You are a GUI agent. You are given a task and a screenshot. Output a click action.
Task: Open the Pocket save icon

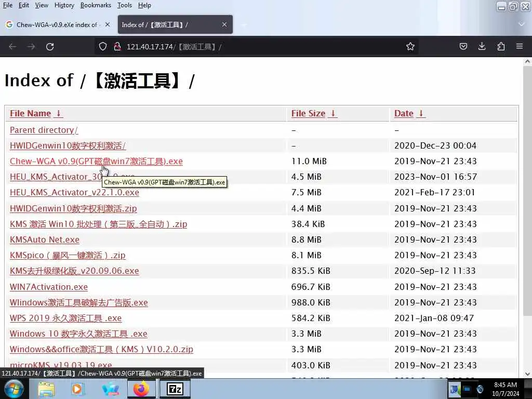pyautogui.click(x=463, y=46)
